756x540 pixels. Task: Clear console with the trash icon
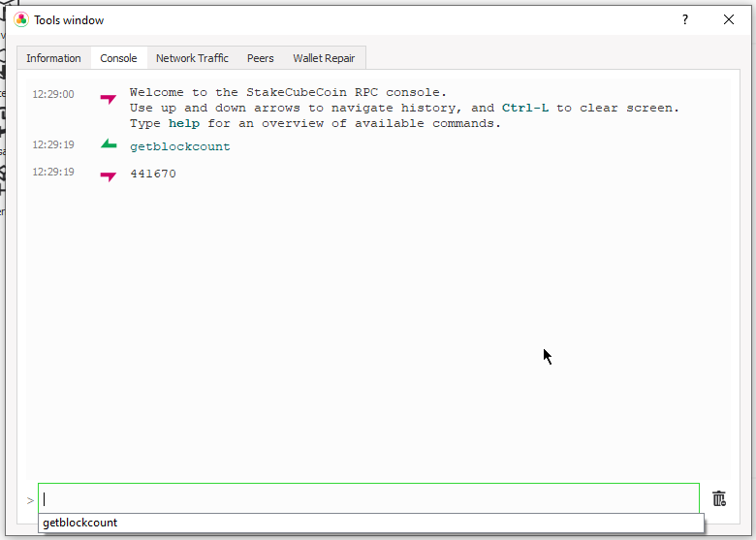719,498
